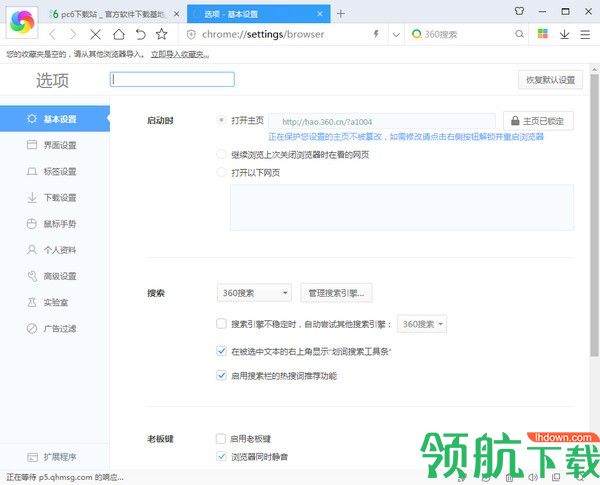The width and height of the screenshot is (600, 485).
Task: Open the 360搜索 default search dropdown
Action: [254, 293]
